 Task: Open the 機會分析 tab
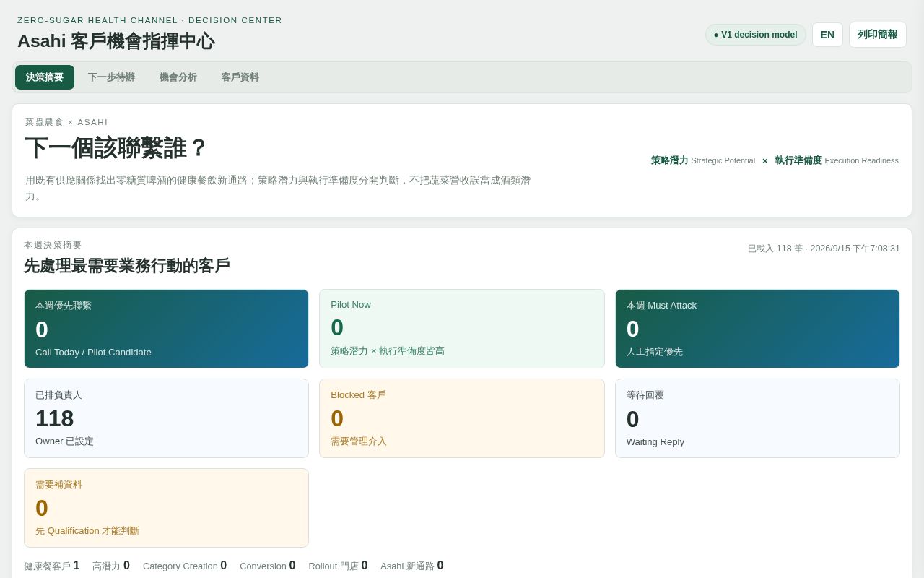coord(178,77)
